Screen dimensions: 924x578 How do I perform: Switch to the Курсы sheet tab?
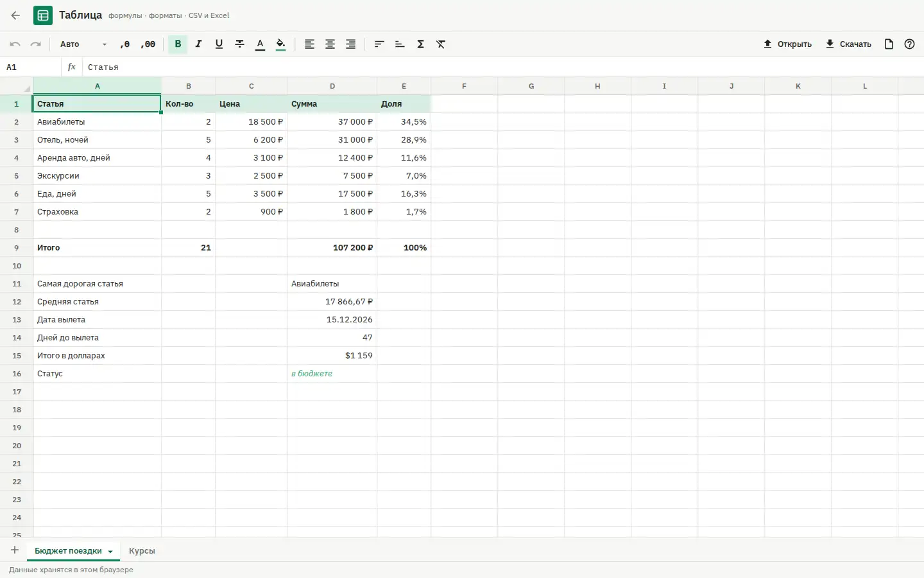pyautogui.click(x=142, y=551)
